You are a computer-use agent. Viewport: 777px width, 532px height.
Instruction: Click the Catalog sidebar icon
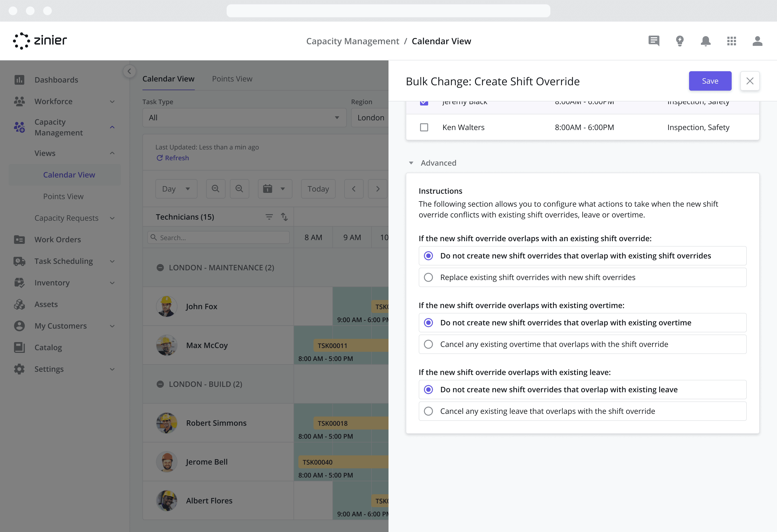[x=19, y=347]
